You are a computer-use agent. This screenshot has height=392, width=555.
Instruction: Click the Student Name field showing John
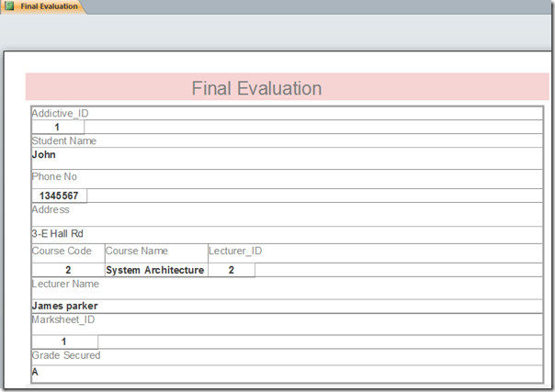point(287,158)
